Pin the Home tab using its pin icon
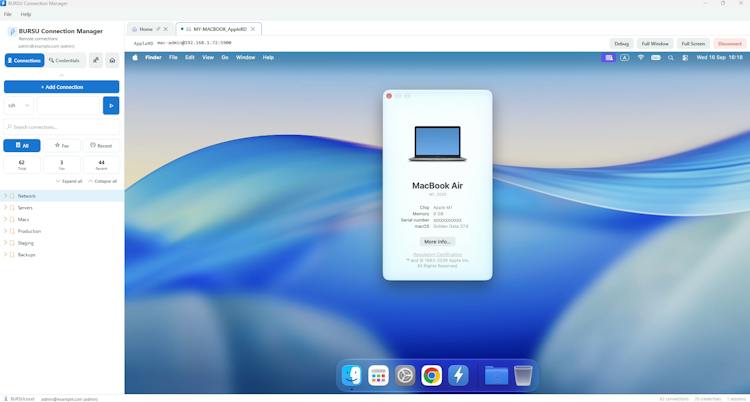Viewport: 750px width, 402px height. 158,29
